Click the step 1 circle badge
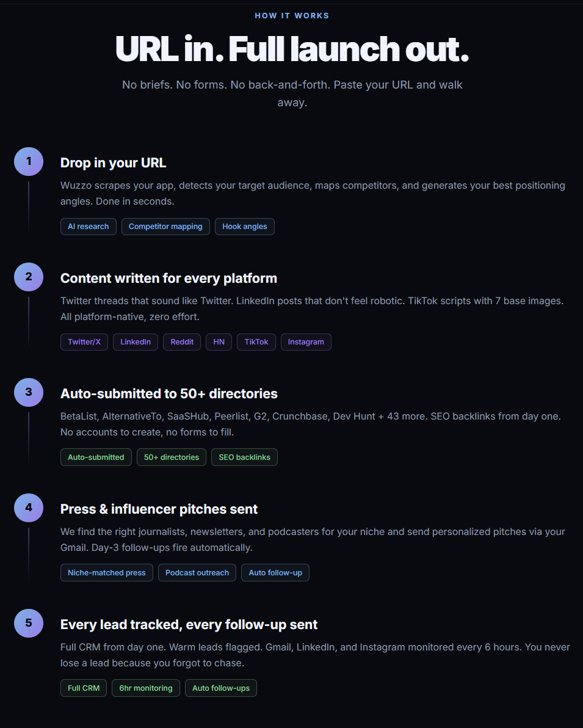This screenshot has width=583, height=728. [29, 162]
